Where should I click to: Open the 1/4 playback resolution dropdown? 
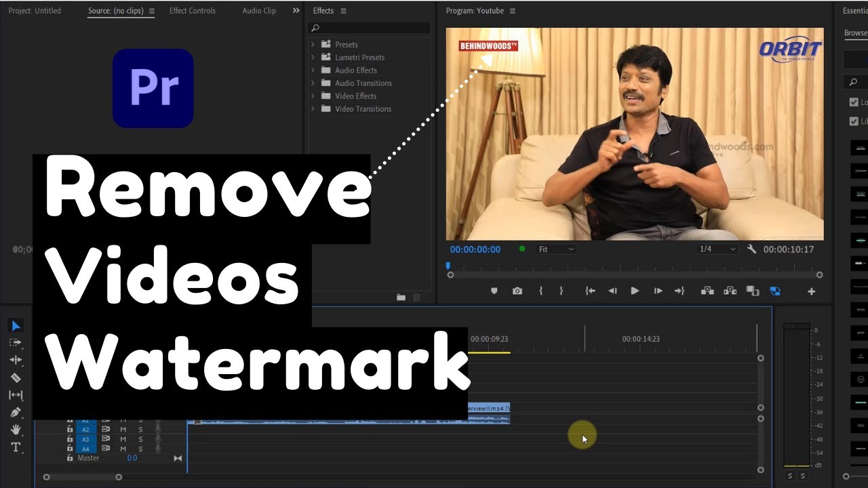pos(717,249)
